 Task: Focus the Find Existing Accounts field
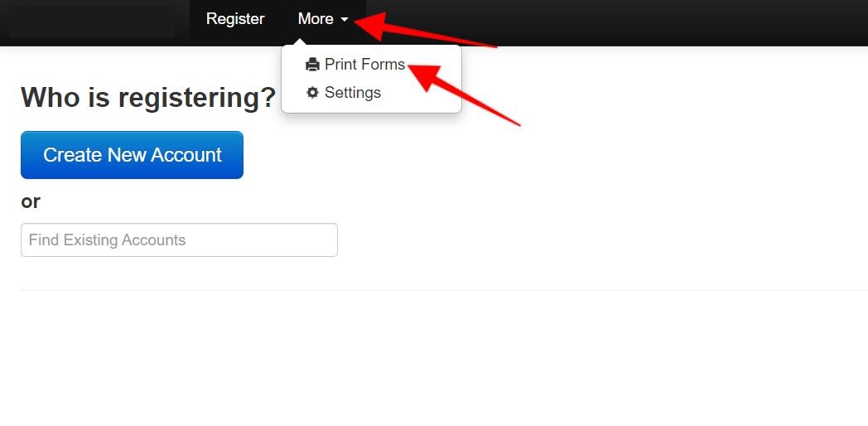[180, 240]
